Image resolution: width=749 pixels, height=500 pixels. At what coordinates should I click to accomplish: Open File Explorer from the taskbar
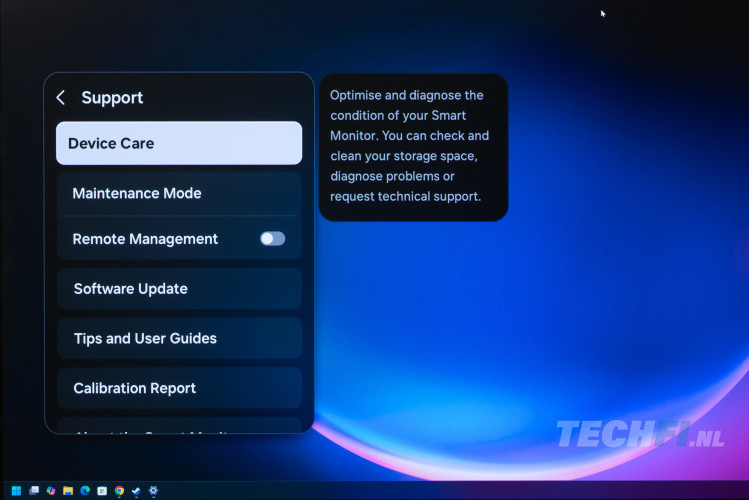click(68, 490)
